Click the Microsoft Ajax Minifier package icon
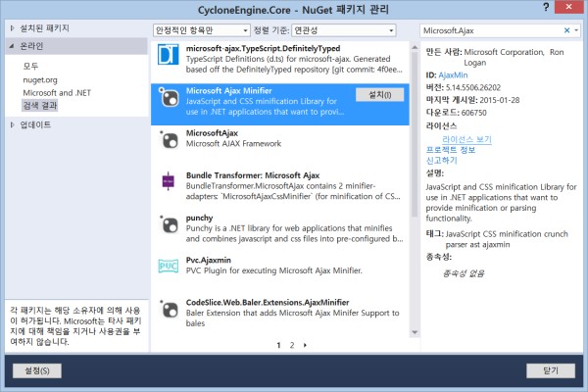The width and height of the screenshot is (588, 392). pos(170,98)
